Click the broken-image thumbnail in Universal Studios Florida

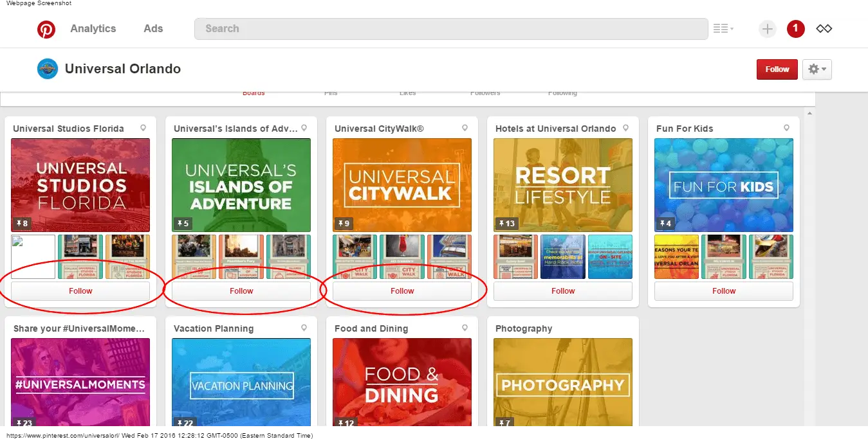pos(33,257)
